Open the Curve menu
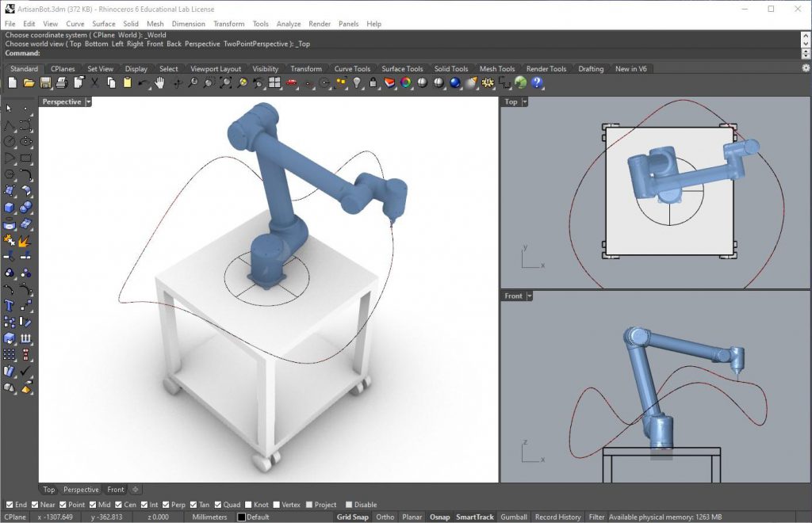Screen dimensions: 812x523 [x=75, y=24]
